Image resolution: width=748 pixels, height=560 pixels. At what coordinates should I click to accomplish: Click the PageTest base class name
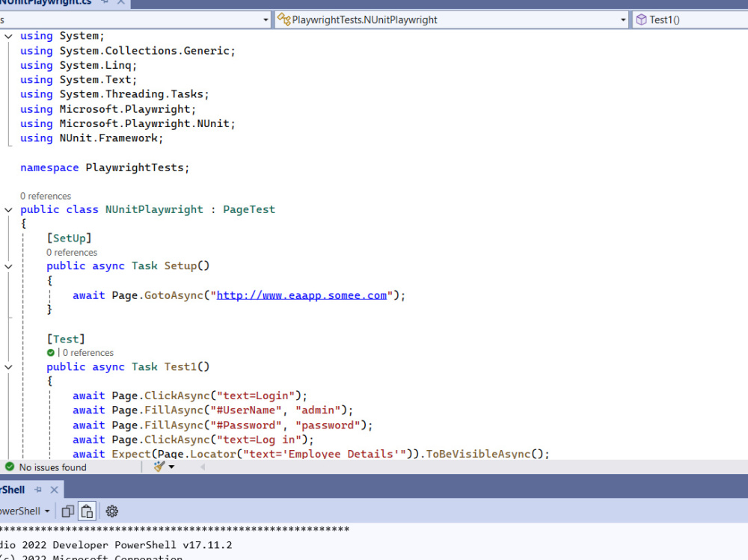coord(249,209)
